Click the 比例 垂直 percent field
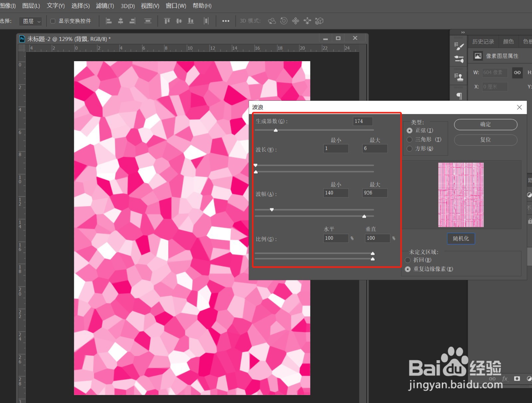 coord(377,238)
